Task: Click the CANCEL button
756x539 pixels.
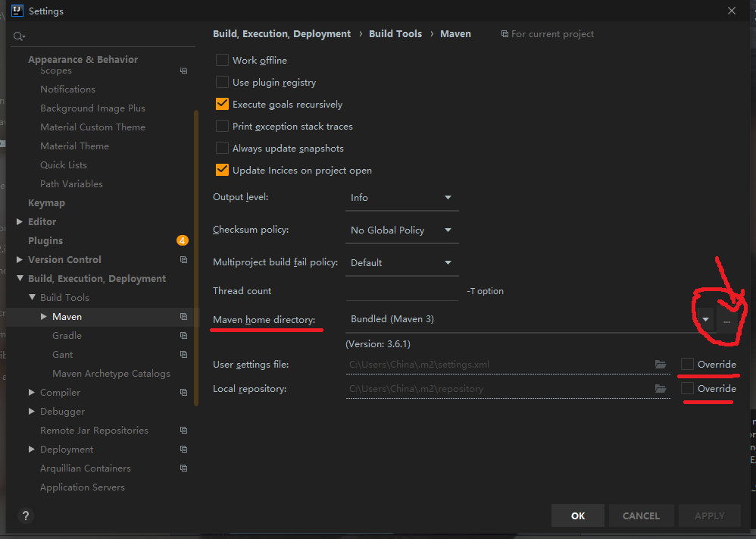Action: (x=642, y=515)
